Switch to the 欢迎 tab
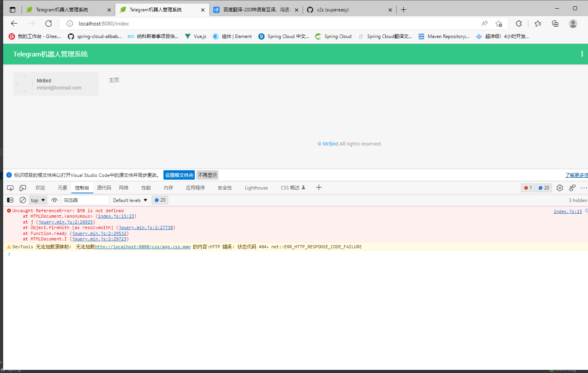This screenshot has width=588, height=373. pyautogui.click(x=40, y=188)
